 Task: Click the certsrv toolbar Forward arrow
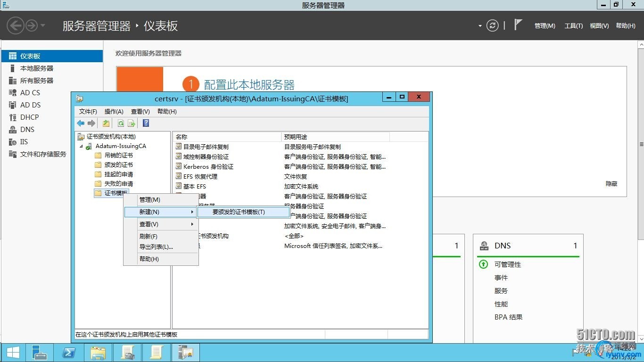click(91, 123)
